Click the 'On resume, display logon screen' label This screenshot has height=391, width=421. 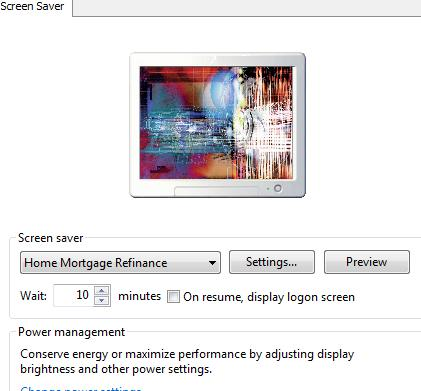click(x=269, y=297)
